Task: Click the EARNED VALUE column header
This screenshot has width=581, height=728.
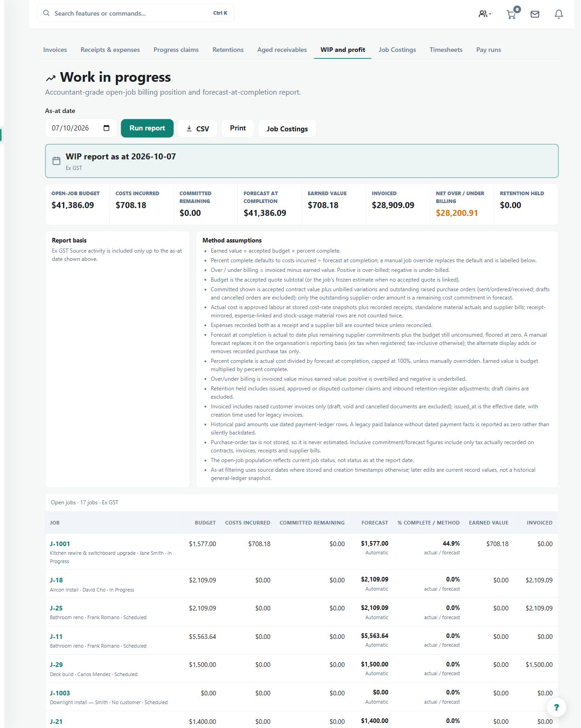Action: [489, 523]
